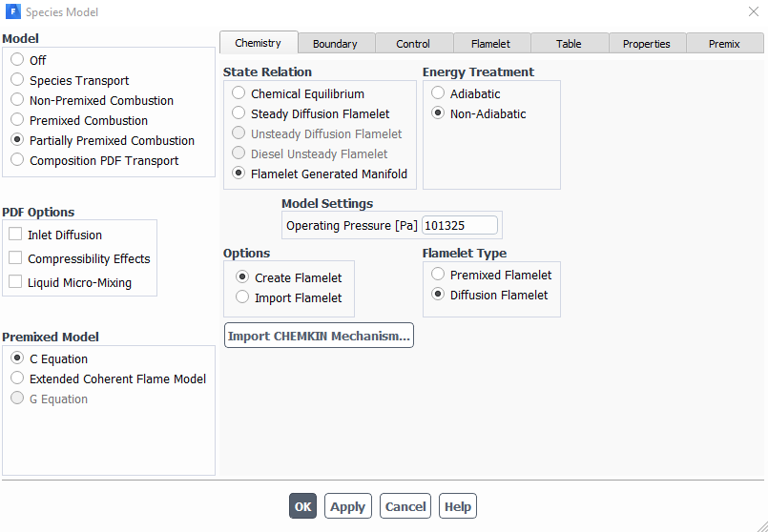Toggle Compressibility Effects option
Screen dimensions: 768x532
(x=15, y=258)
